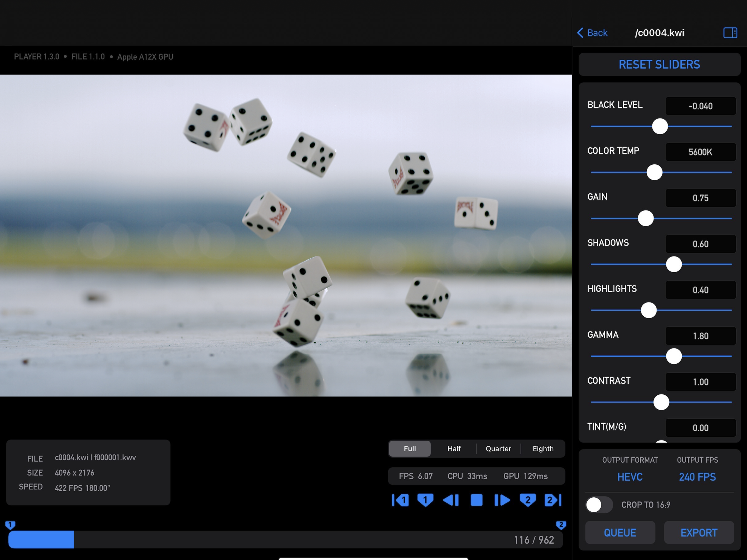The image size is (747, 560).
Task: Click the timeline progress bar
Action: click(285, 539)
